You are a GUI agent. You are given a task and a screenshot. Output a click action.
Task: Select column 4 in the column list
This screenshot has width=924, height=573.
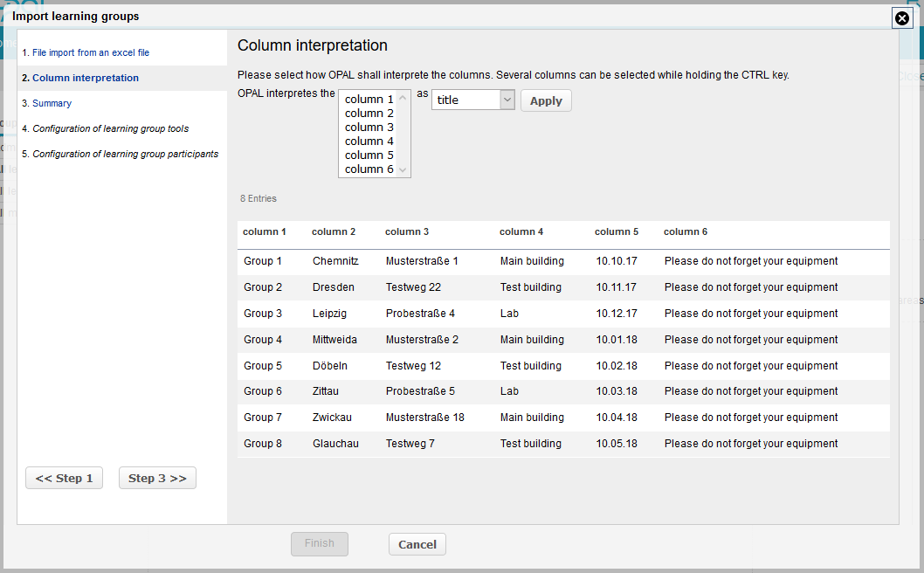click(369, 142)
